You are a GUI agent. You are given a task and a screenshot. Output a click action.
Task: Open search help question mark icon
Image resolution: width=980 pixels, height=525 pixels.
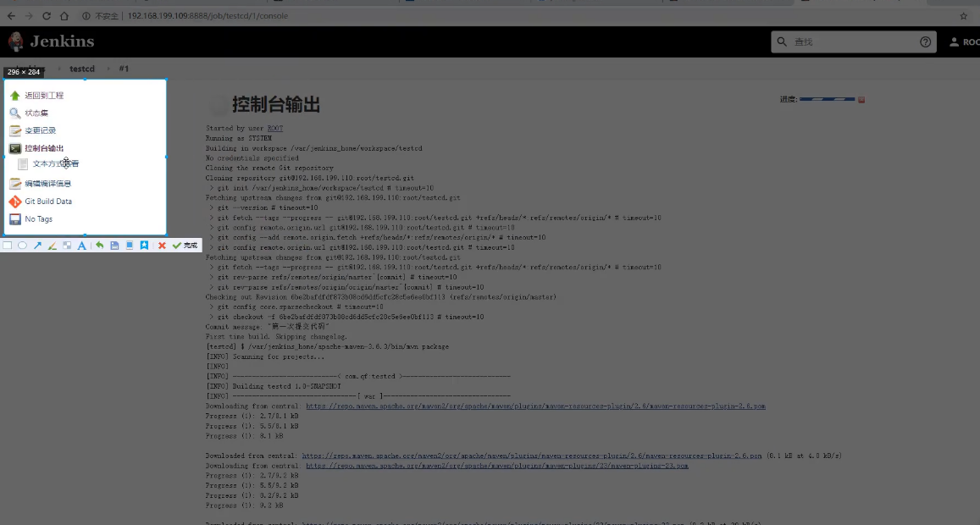coord(926,41)
